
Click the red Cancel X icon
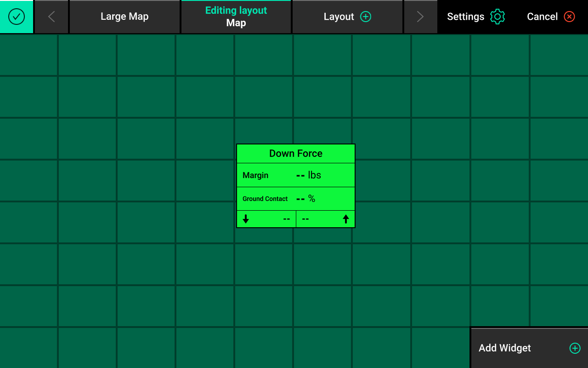click(570, 17)
